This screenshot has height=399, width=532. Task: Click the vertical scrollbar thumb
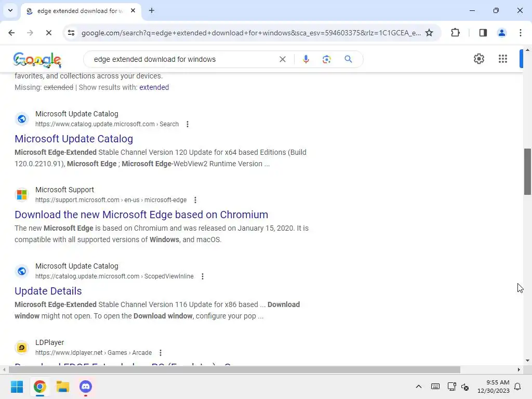527,171
